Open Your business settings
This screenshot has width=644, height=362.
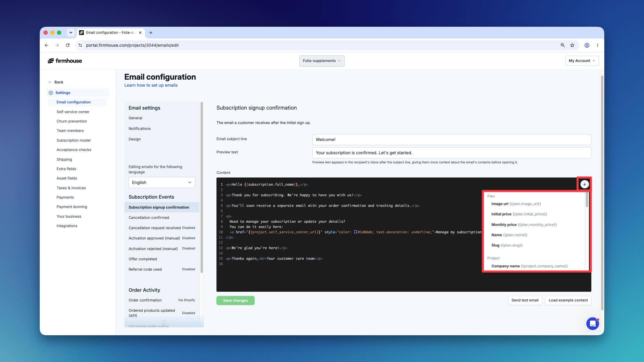[69, 217]
